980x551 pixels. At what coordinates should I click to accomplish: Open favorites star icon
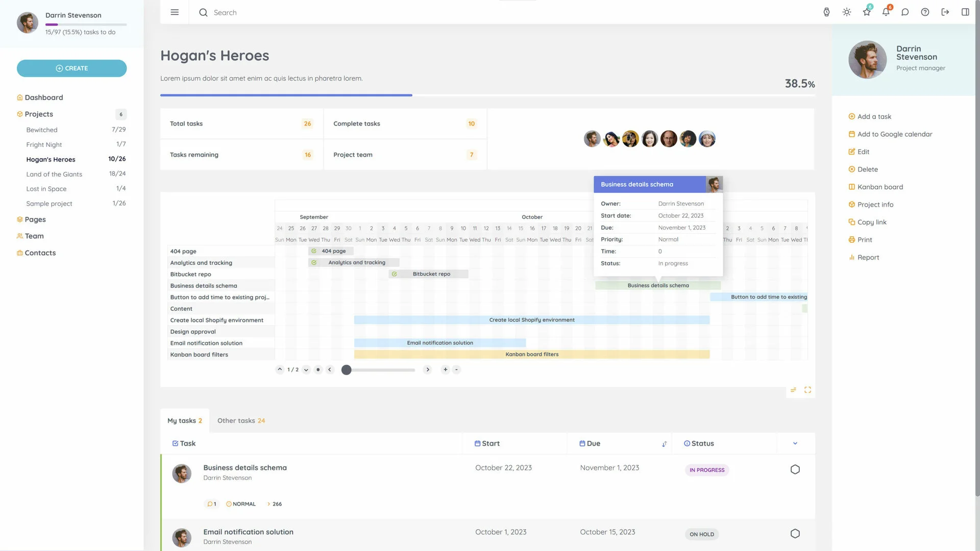[x=867, y=12]
